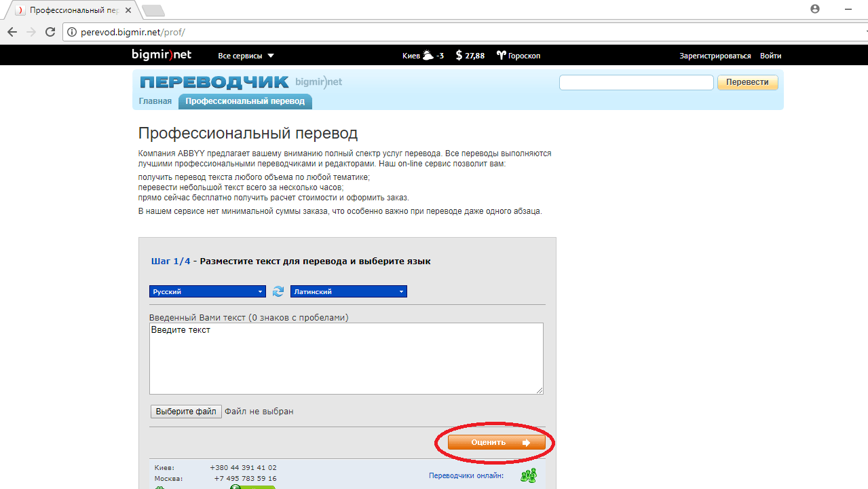
Task: Reload the page with the refresh icon
Action: (50, 32)
